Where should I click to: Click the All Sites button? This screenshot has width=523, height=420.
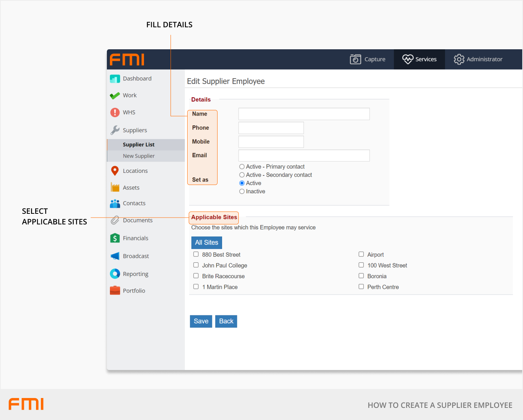tap(207, 243)
